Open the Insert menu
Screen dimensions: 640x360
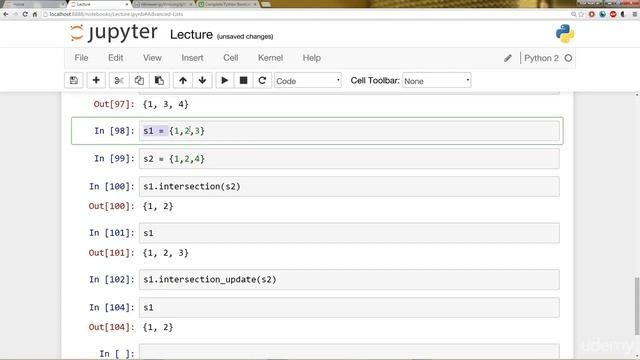(192, 58)
